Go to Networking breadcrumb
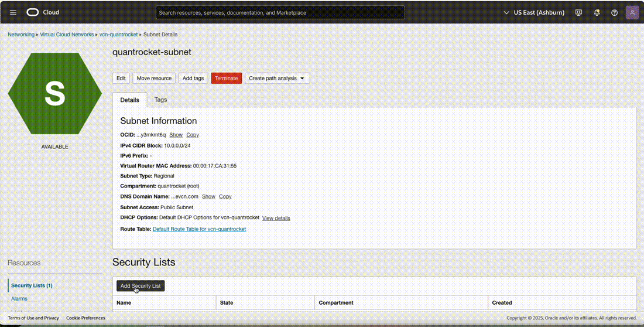Image resolution: width=644 pixels, height=327 pixels. pos(21,35)
